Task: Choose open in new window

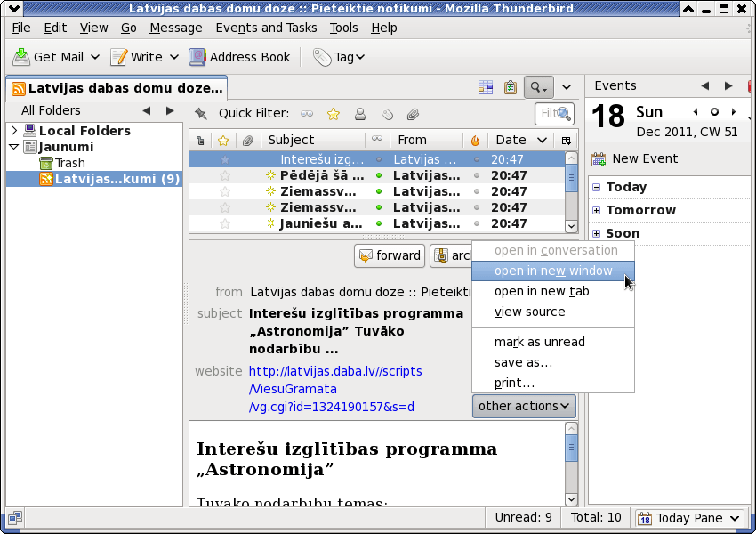Action: (553, 271)
